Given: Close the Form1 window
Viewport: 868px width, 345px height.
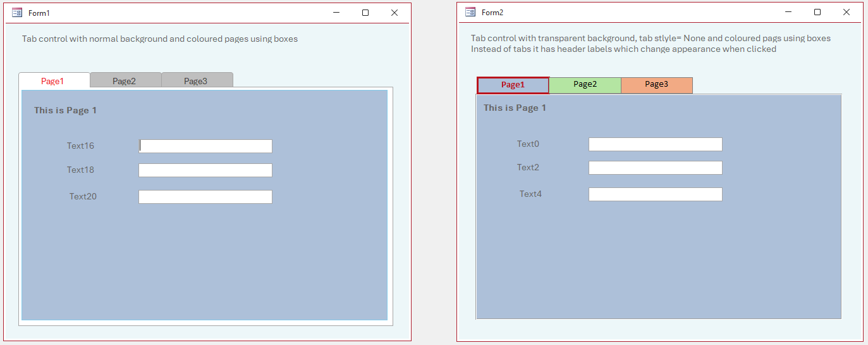Looking at the screenshot, I should [x=394, y=13].
